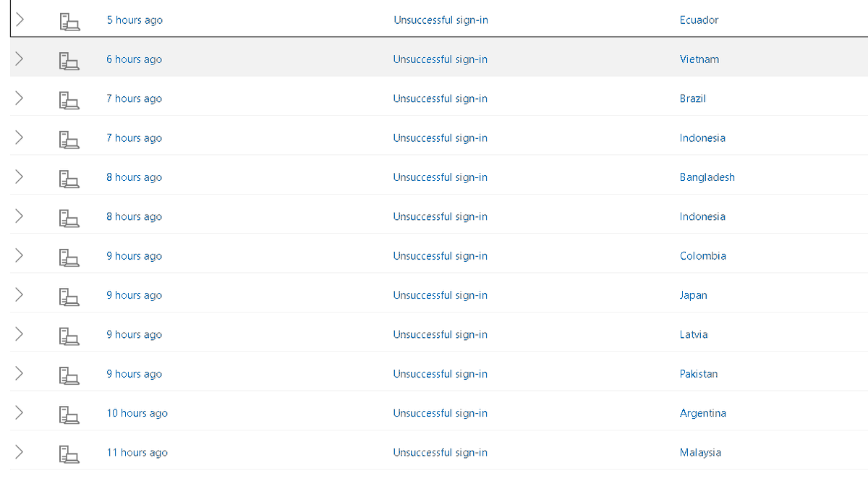
Task: Select '9 hours ago' in the Latvia row
Action: tap(135, 334)
